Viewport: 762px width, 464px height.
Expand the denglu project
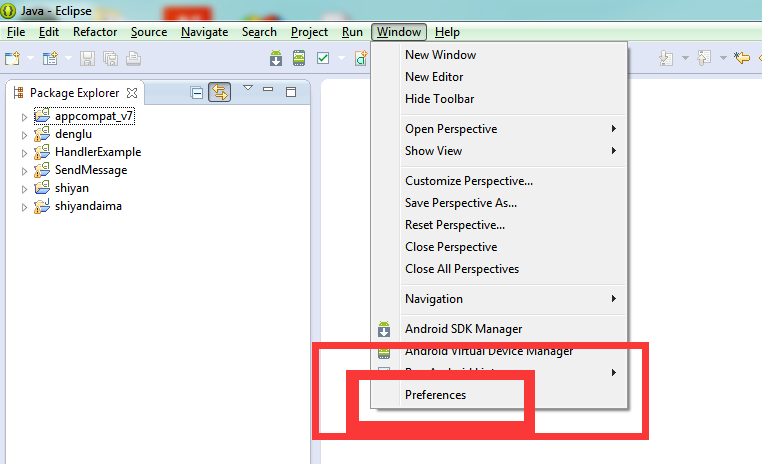(x=24, y=135)
